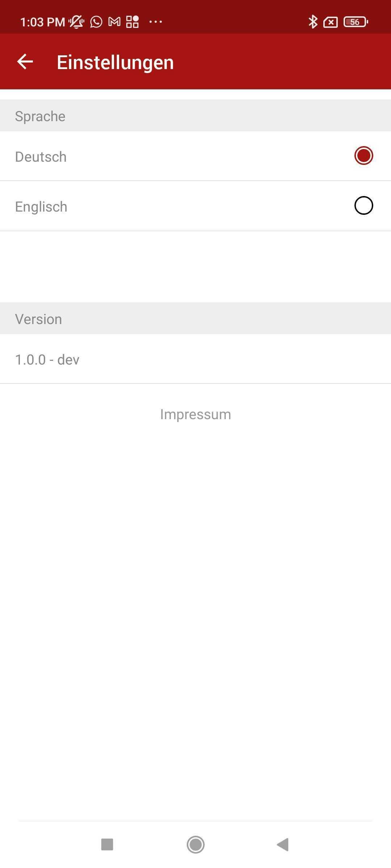Tap the back arrow in the header
Viewport: 391px width, 868px height.
point(25,62)
